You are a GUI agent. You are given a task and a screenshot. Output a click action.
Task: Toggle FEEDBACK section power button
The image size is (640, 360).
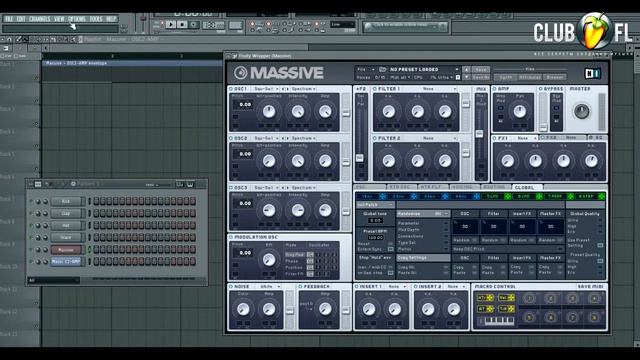pos(300,287)
